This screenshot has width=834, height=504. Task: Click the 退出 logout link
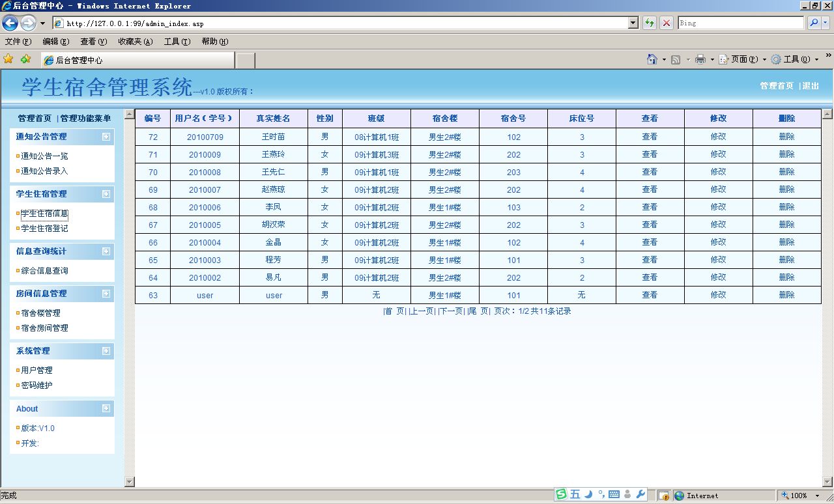click(x=811, y=86)
